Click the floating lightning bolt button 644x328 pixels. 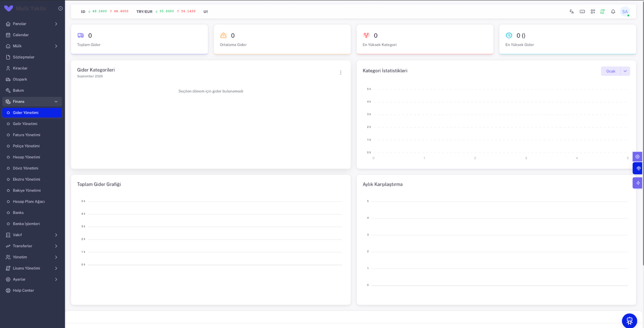[638, 183]
